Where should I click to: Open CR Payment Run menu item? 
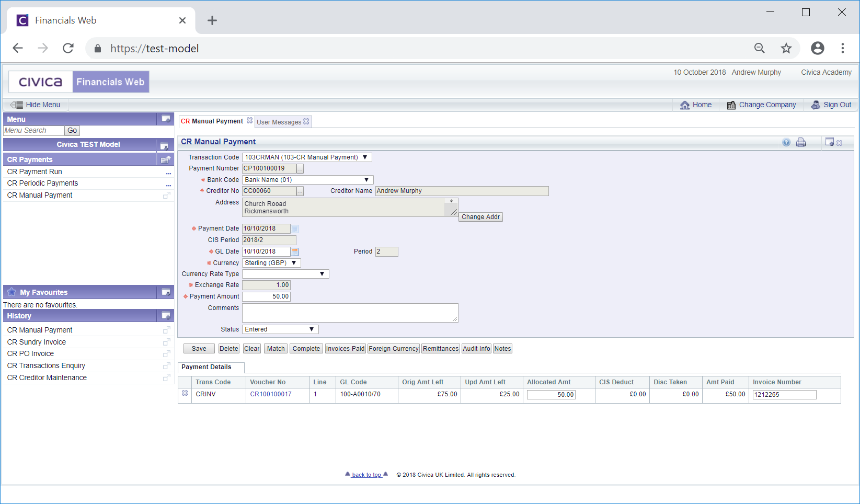pyautogui.click(x=35, y=171)
